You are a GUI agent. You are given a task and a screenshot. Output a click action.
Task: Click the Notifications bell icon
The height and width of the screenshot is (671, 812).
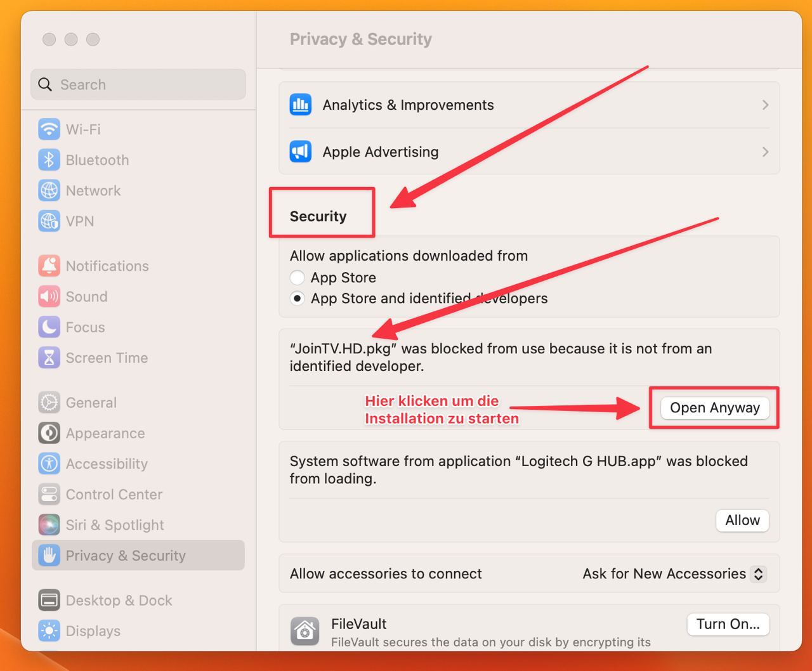tap(49, 266)
